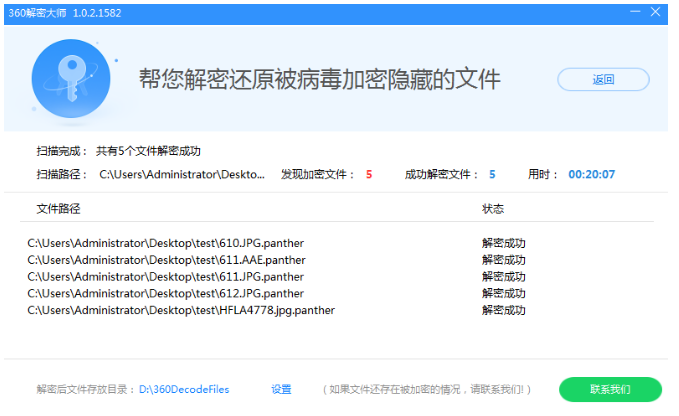Click the blue key logo icon
The image size is (679, 416).
(x=71, y=78)
